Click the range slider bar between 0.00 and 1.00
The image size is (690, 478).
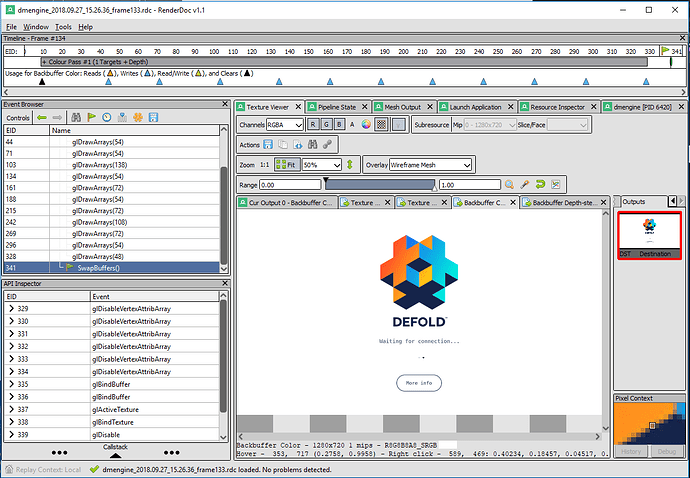tap(380, 185)
